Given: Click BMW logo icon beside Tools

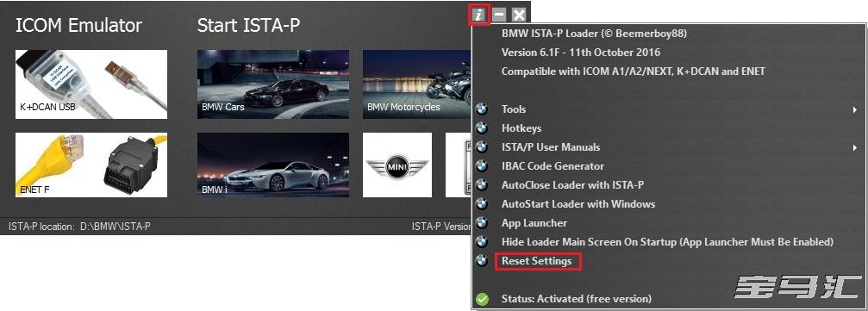Looking at the screenshot, I should [x=482, y=109].
